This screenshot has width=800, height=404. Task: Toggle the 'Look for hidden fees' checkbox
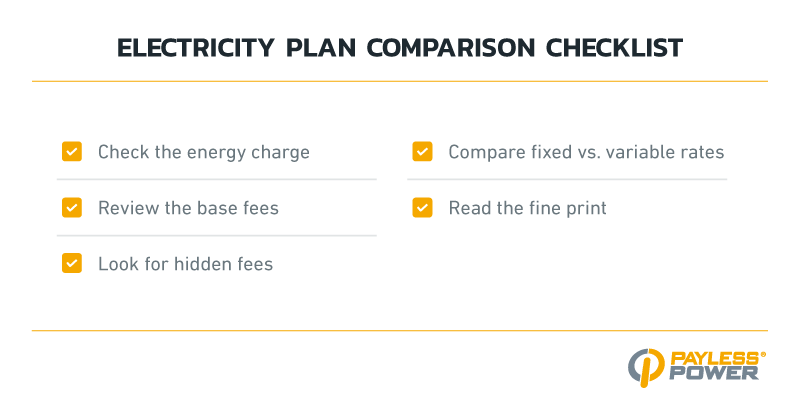(72, 264)
